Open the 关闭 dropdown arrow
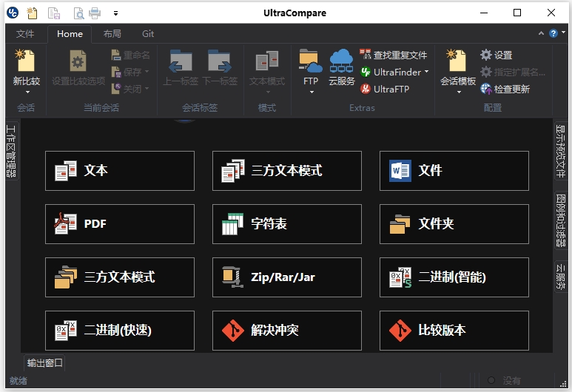Viewport: 572px width, 392px height. click(147, 88)
